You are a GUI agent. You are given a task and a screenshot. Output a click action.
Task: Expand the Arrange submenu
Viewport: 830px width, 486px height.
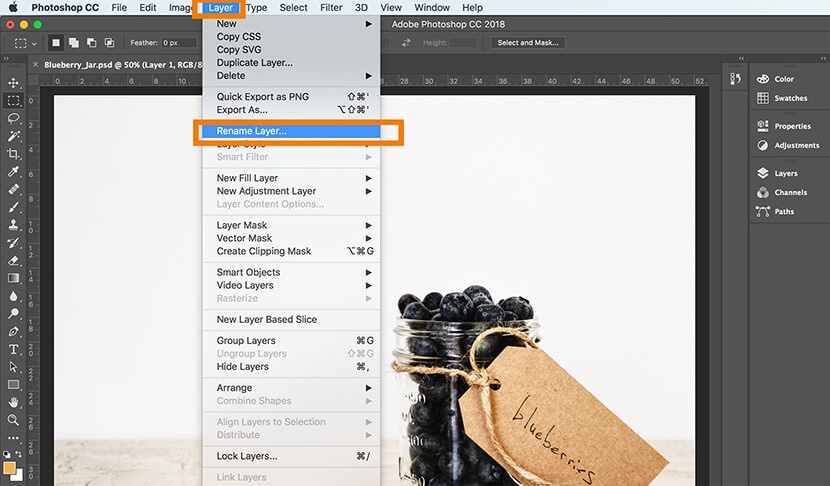click(290, 388)
